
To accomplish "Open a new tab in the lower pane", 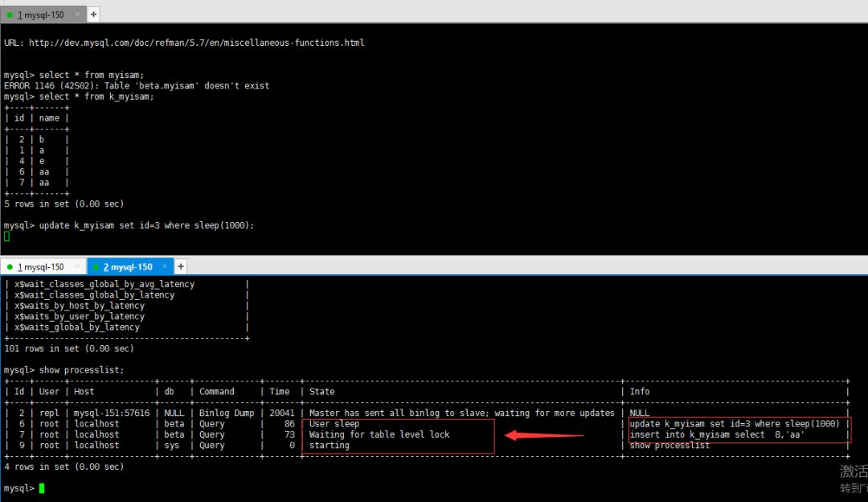I will [181, 266].
